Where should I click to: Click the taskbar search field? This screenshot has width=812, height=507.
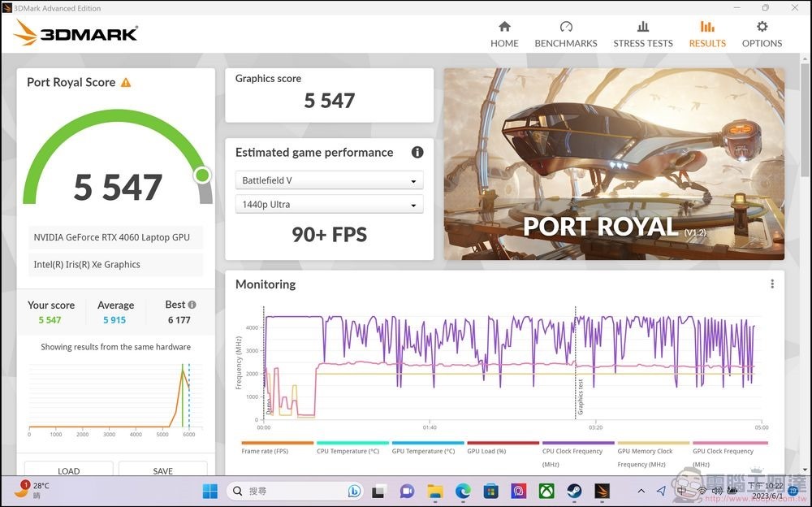click(296, 491)
